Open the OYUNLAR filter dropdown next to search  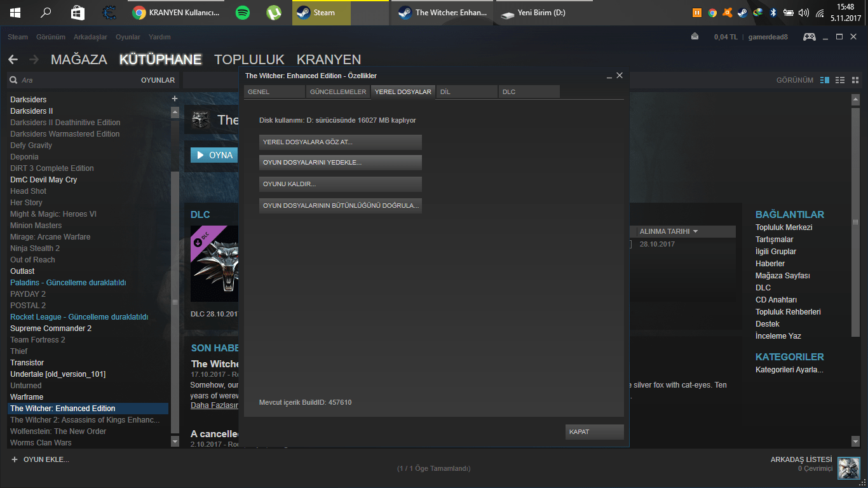click(x=158, y=80)
